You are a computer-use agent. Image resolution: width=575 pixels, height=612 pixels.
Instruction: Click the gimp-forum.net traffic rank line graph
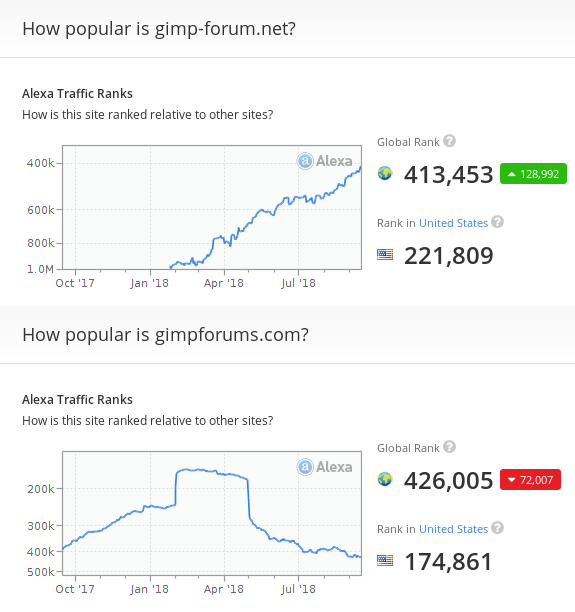coord(265,217)
